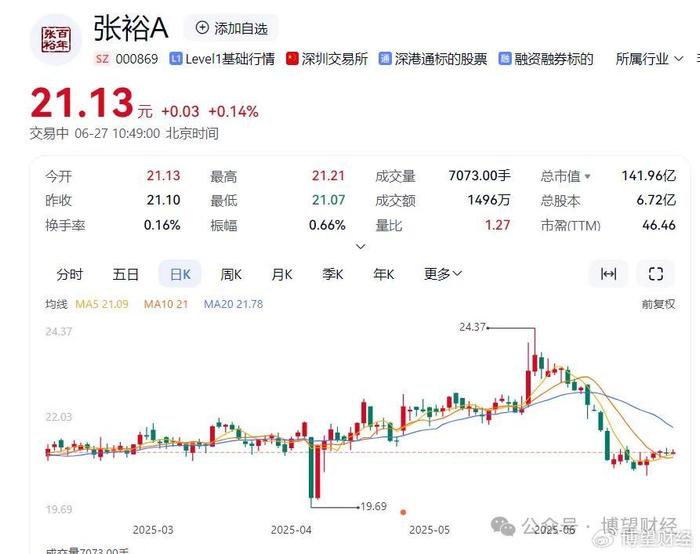The height and width of the screenshot is (554, 700).
Task: Toggle the 前复权 adjustment setting
Action: tap(658, 304)
